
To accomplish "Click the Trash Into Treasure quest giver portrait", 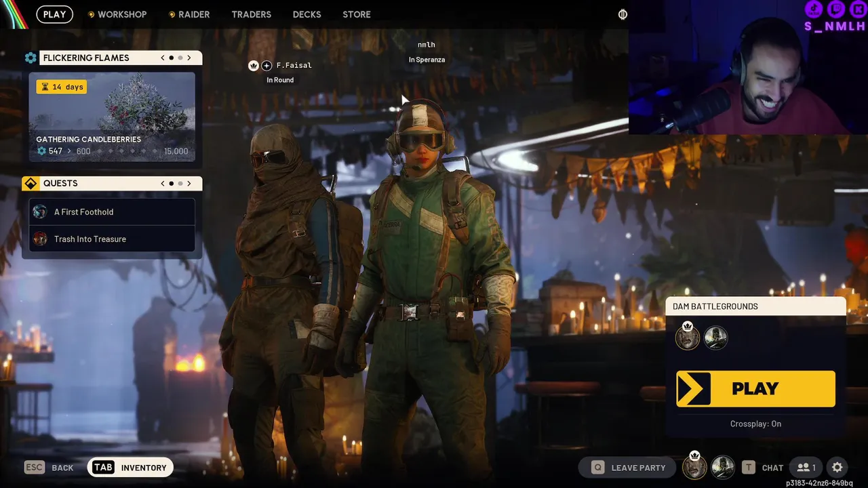I will [x=40, y=239].
